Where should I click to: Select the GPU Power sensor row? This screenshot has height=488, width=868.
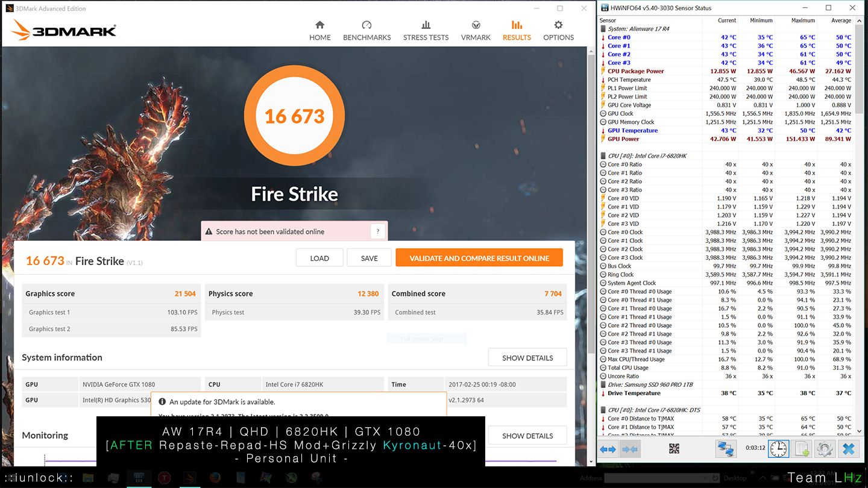(x=726, y=139)
